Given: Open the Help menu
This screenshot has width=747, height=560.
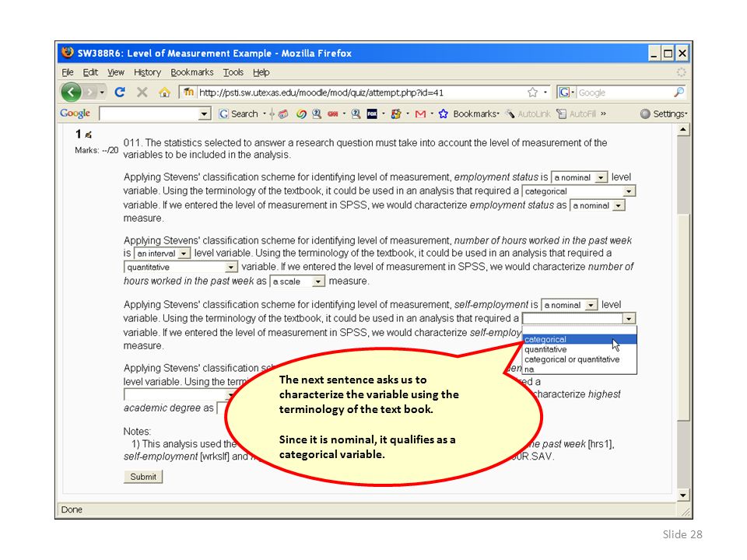Looking at the screenshot, I should pyautogui.click(x=261, y=72).
